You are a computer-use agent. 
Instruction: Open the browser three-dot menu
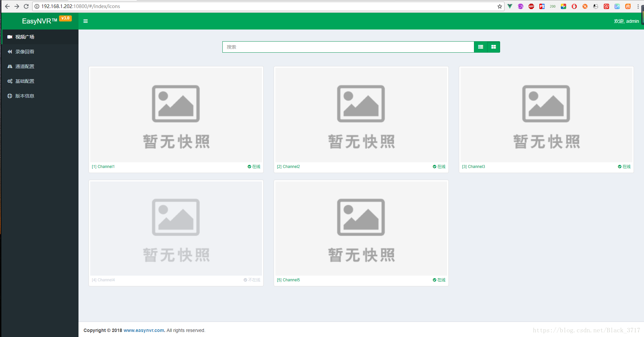coord(638,6)
